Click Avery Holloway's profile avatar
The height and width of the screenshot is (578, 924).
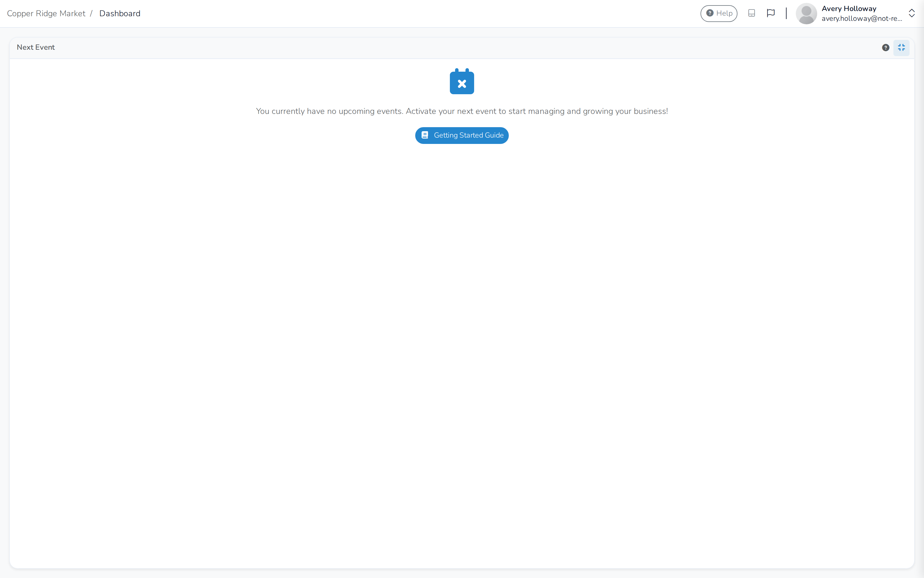[x=806, y=13]
